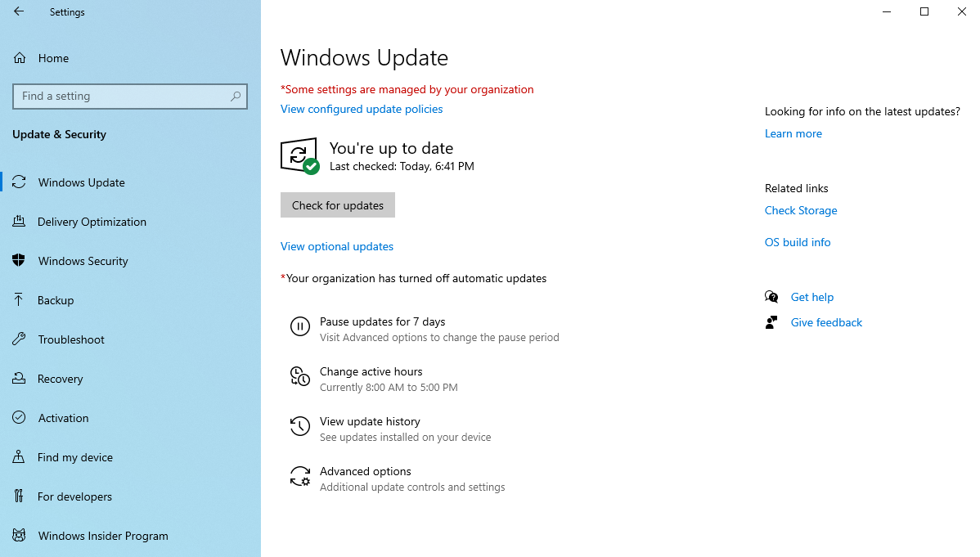
Task: Open View configured update policies link
Action: (x=362, y=109)
